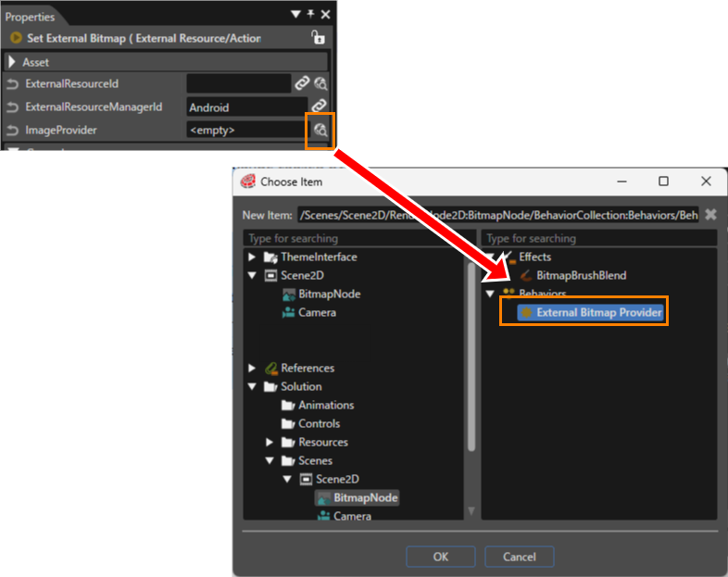Screen dimensions: 728x577
Task: Toggle lock icon on Set External Bitmap
Action: (318, 38)
